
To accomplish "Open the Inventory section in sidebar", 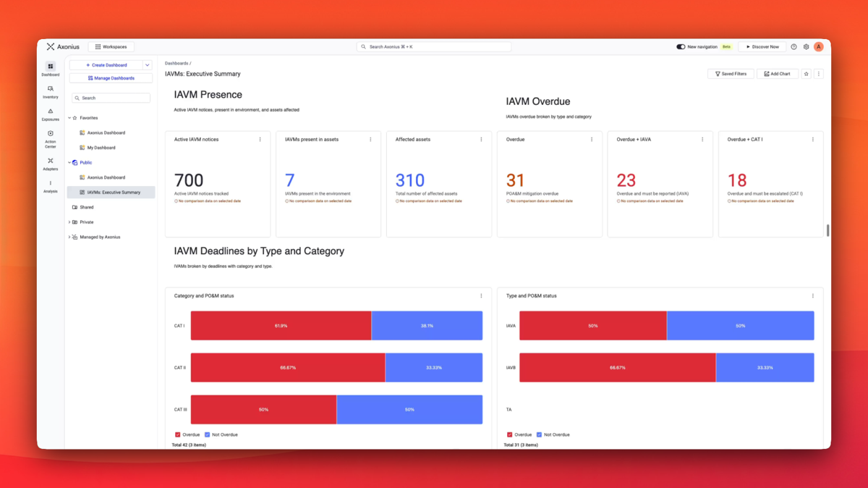I will [50, 92].
